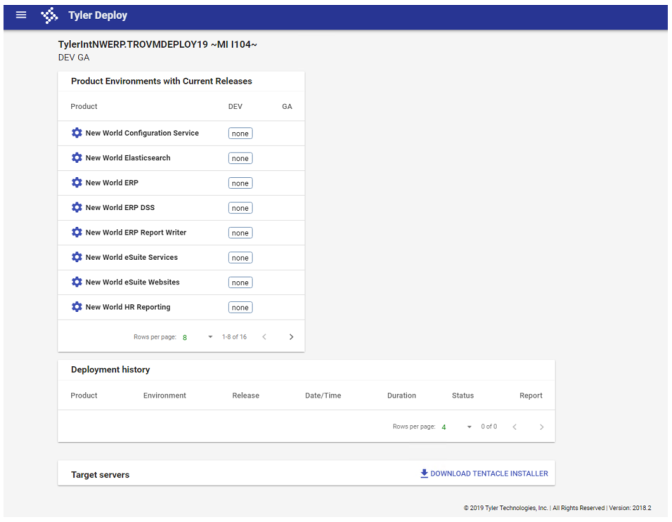This screenshot has height=522, width=672.
Task: Open the New World ERP product name
Action: (x=112, y=183)
